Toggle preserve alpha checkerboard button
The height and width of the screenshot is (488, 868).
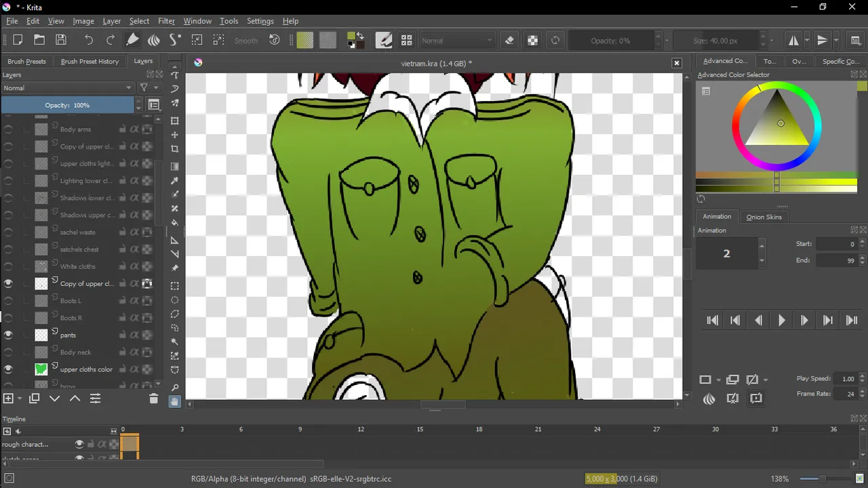point(533,40)
